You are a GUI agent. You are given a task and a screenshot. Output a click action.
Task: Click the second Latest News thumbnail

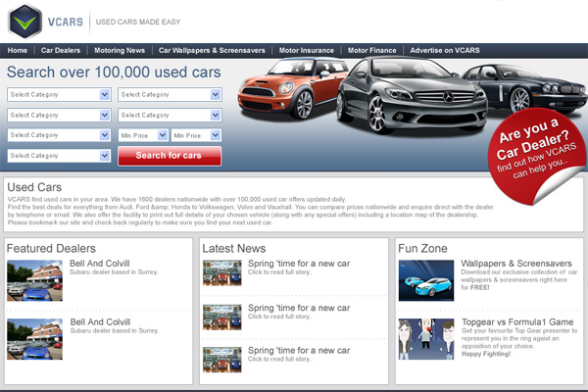tap(222, 317)
